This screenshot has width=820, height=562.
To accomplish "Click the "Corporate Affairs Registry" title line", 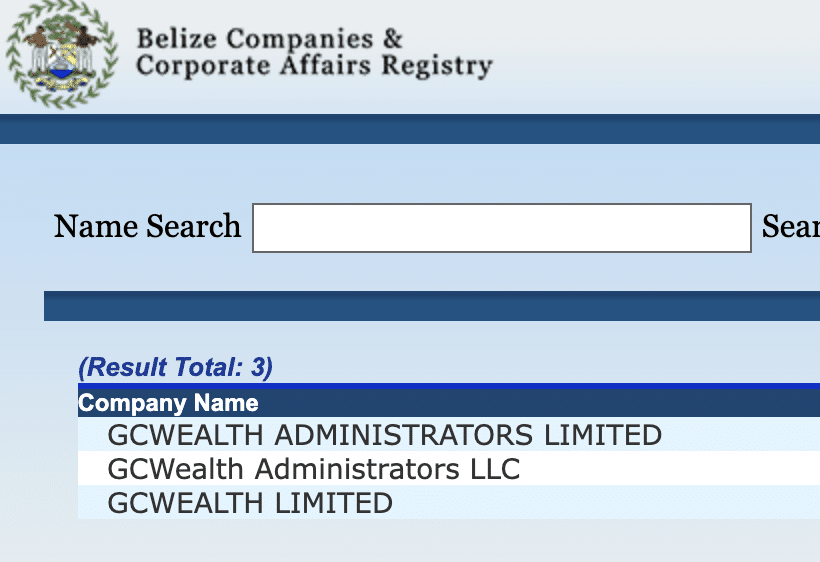I will point(314,66).
